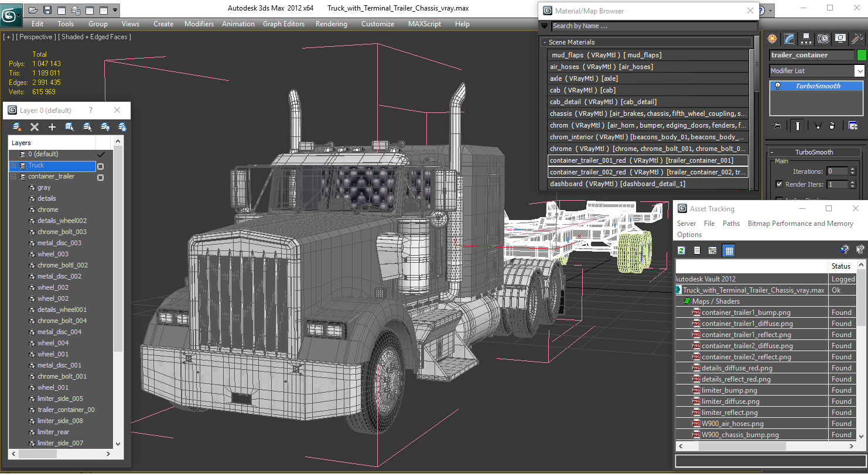Click the green object color swatch
This screenshot has height=474, width=868.
(862, 55)
